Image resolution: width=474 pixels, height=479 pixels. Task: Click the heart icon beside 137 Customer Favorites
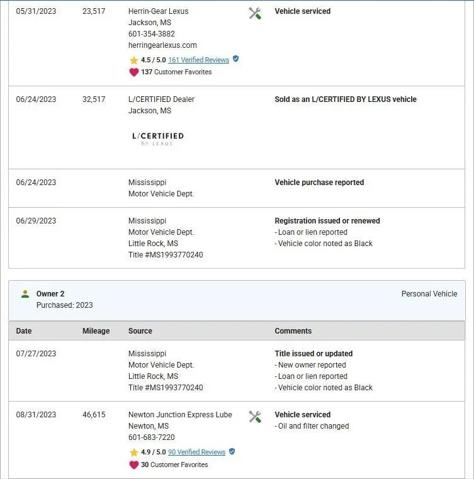[134, 72]
